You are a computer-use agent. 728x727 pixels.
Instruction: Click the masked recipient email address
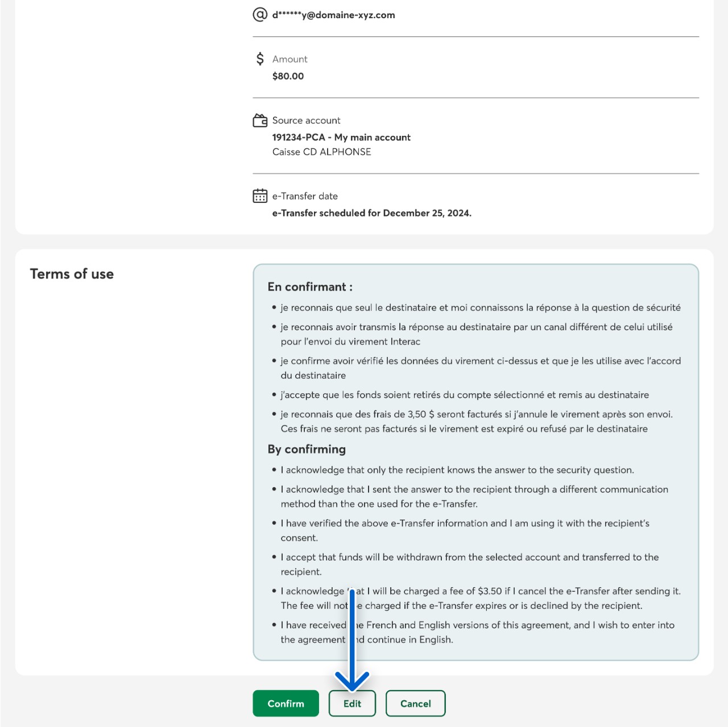(333, 15)
